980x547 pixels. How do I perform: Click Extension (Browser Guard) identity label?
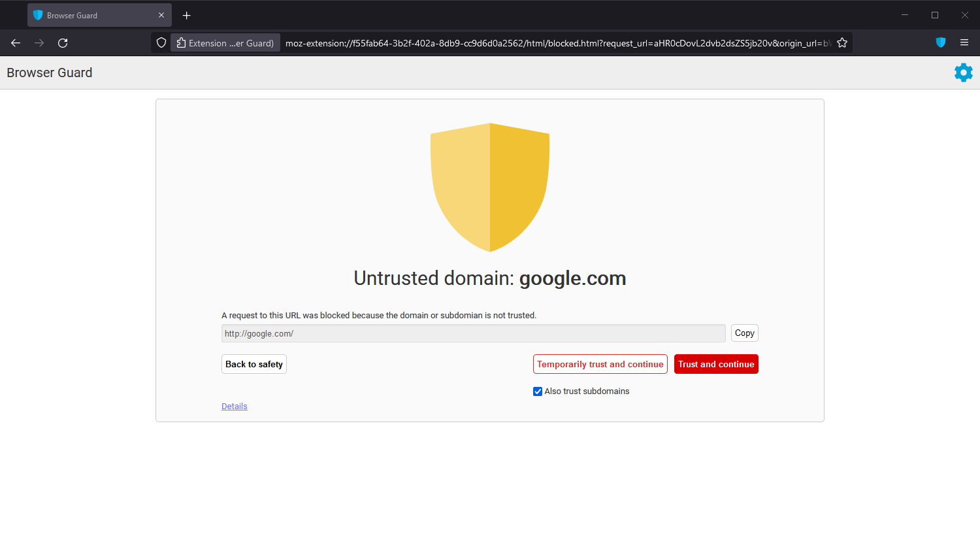225,43
